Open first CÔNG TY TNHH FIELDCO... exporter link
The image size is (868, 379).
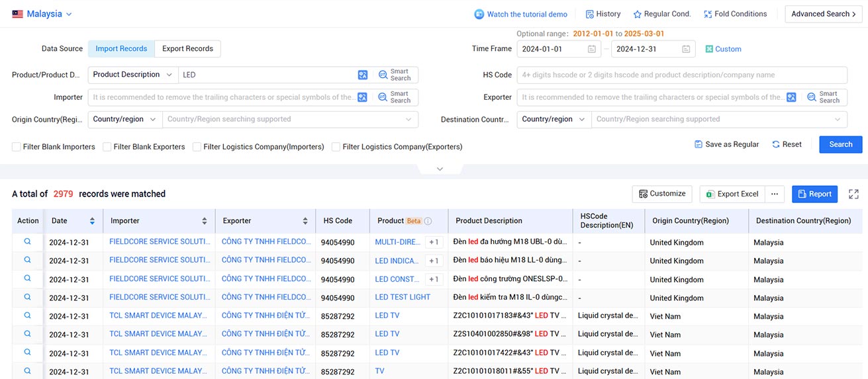click(266, 241)
